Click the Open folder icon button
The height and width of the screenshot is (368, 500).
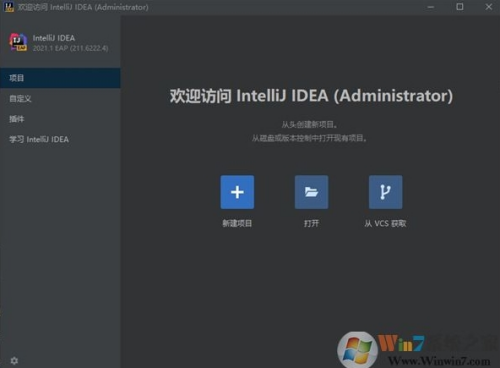tap(311, 192)
